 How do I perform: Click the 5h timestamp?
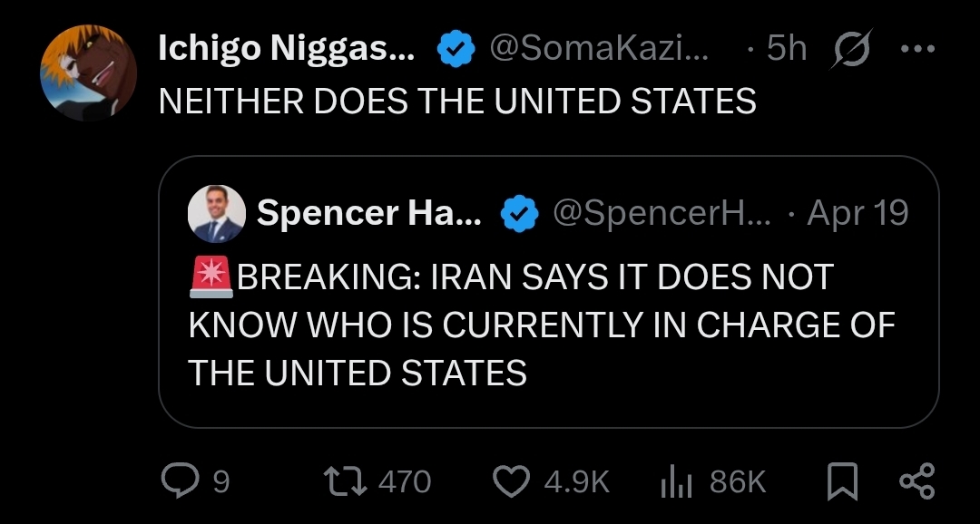coord(785,49)
